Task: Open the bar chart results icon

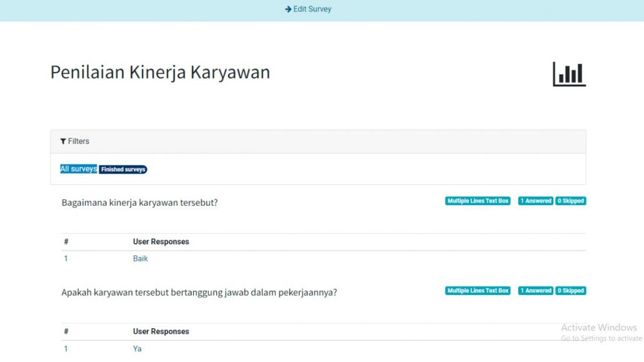Action: (569, 74)
